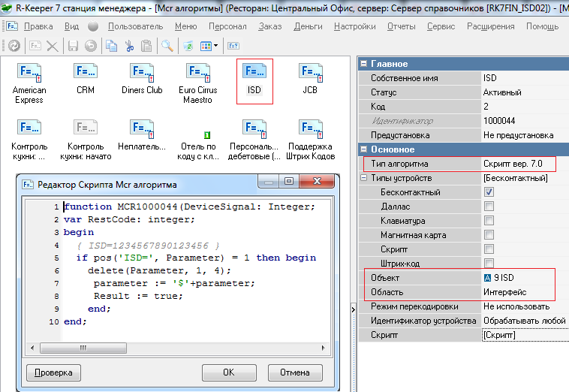Click the refresh icon in the toolbar
Image resolution: width=569 pixels, height=392 pixels.
tap(14, 46)
